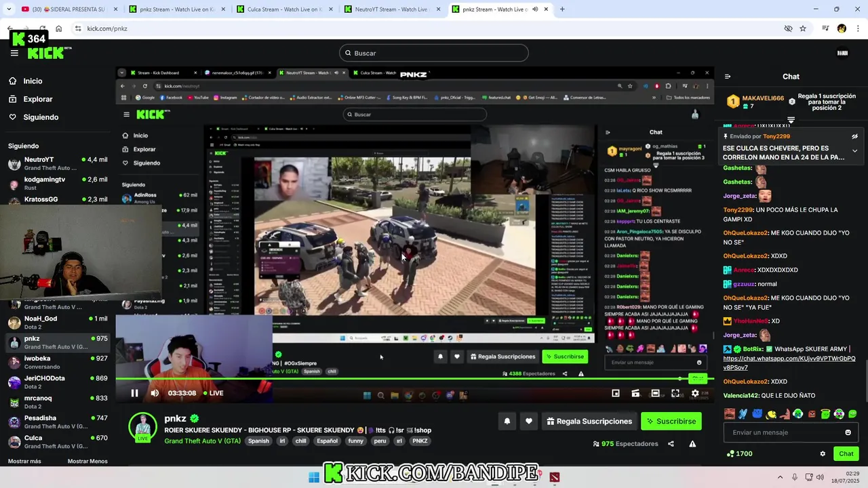Image resolution: width=868 pixels, height=488 pixels.
Task: Open NoaH_God channel in the sidebar
Action: pos(58,323)
